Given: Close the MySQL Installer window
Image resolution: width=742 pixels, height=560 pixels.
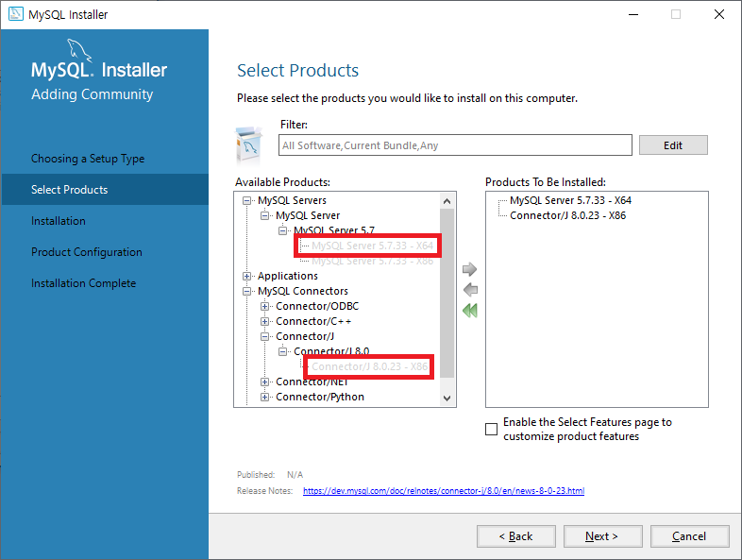Looking at the screenshot, I should pos(719,14).
